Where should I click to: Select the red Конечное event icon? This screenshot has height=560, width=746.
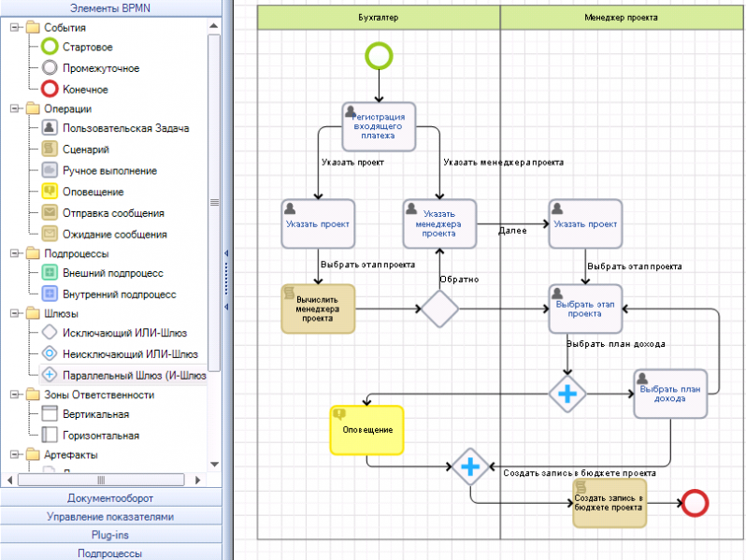(x=50, y=89)
